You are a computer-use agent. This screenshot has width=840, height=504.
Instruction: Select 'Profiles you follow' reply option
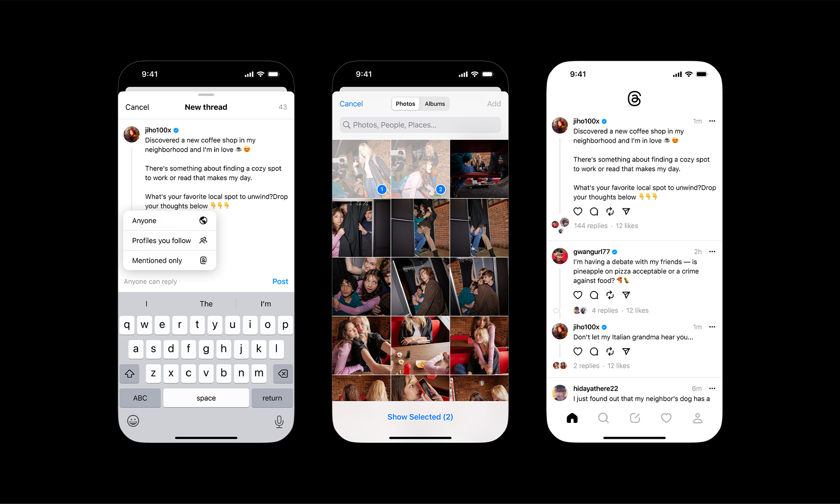click(x=168, y=240)
